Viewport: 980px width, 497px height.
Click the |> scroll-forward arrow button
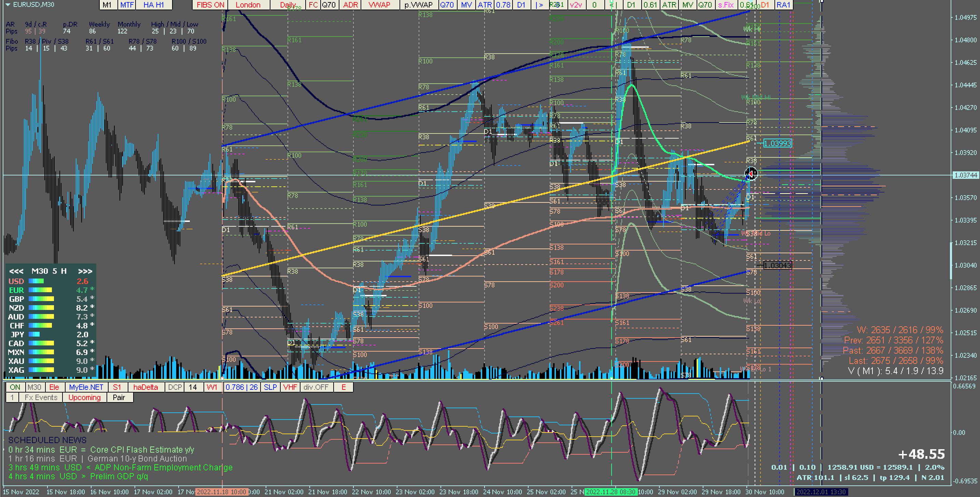(x=539, y=5)
